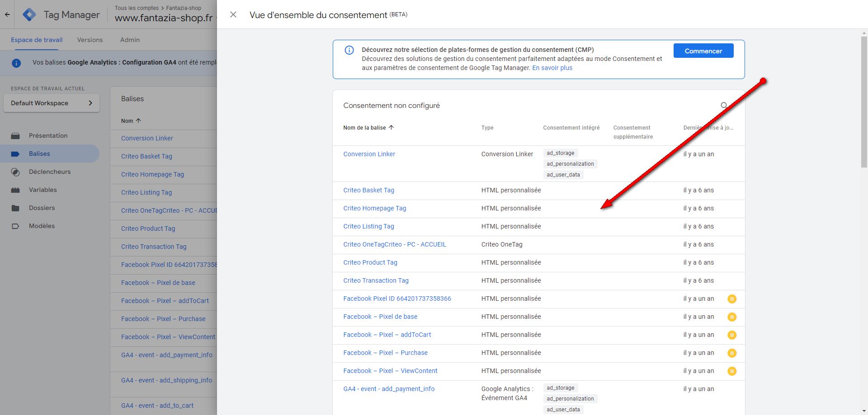Open the En savoir plus link
868x415 pixels.
pos(552,68)
